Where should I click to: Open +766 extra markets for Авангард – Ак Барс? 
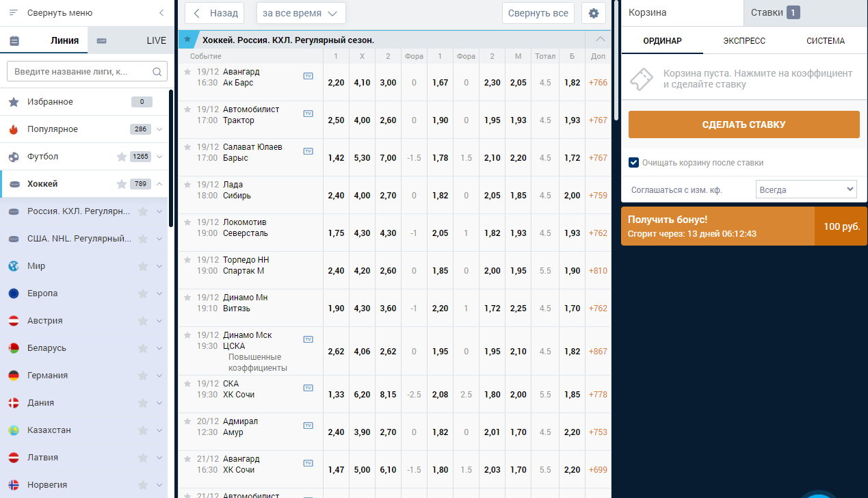[598, 83]
